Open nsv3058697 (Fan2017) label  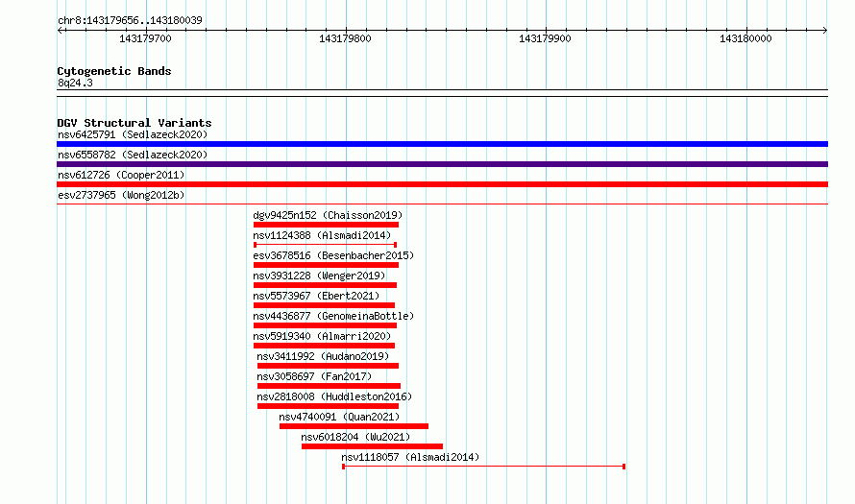click(314, 376)
